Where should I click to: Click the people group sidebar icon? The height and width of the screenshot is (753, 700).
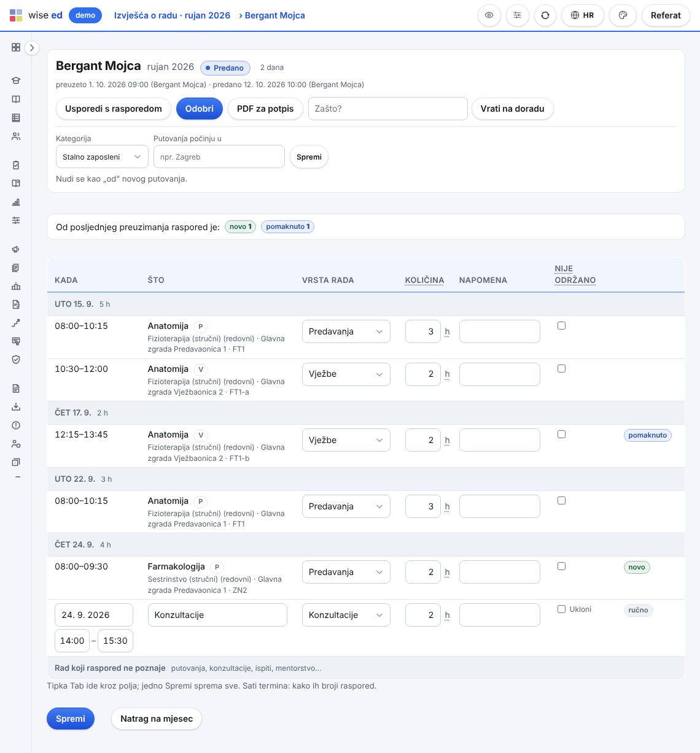pyautogui.click(x=16, y=136)
